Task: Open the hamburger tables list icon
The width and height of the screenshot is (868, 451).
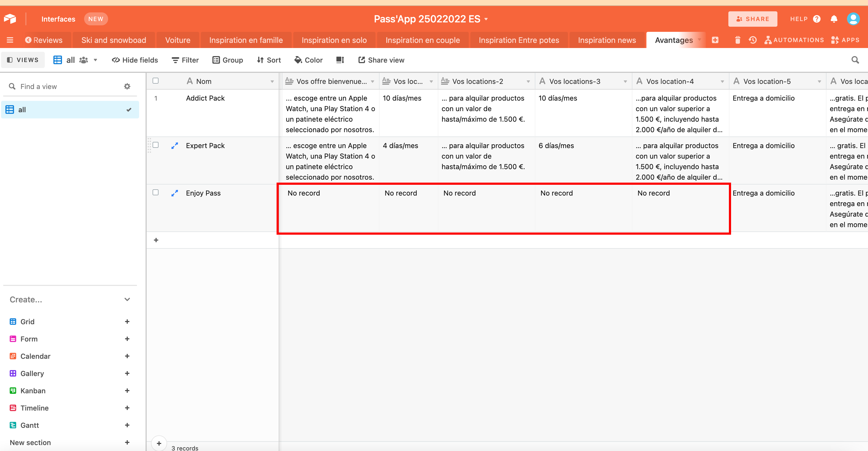Action: 10,40
